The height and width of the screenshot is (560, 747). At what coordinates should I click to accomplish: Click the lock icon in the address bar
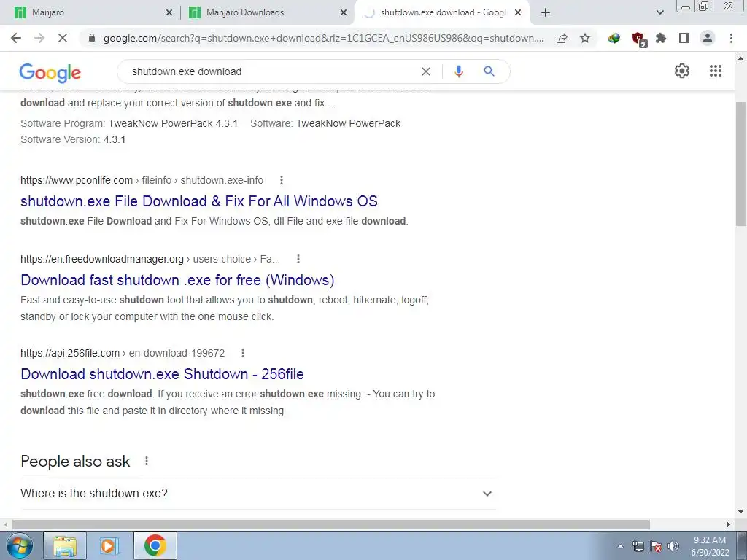[x=92, y=38]
